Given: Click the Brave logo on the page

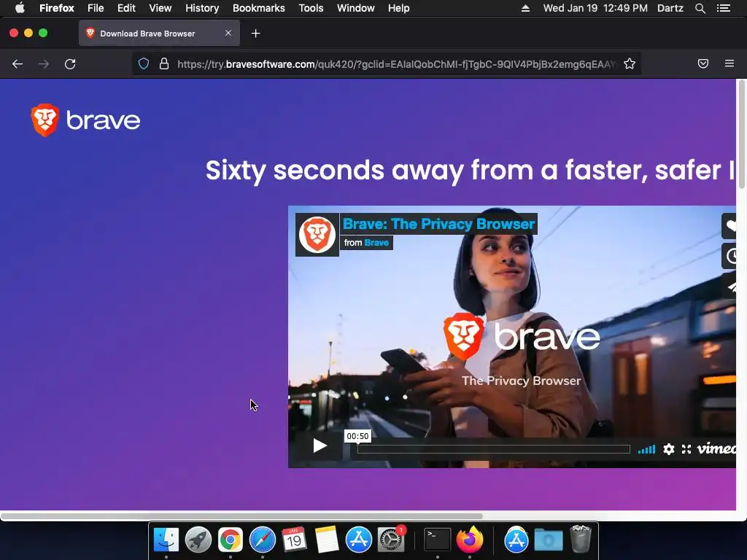Looking at the screenshot, I should pyautogui.click(x=86, y=120).
